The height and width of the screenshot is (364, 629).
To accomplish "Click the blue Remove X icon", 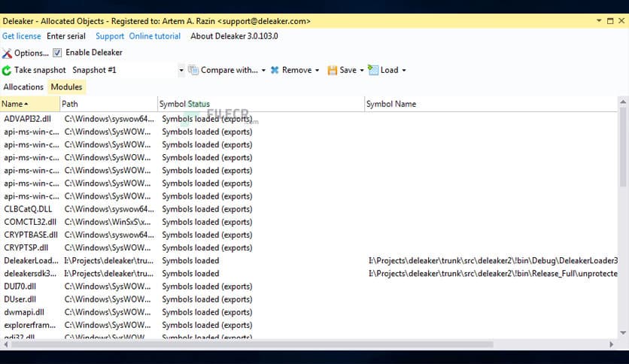I will [x=275, y=70].
